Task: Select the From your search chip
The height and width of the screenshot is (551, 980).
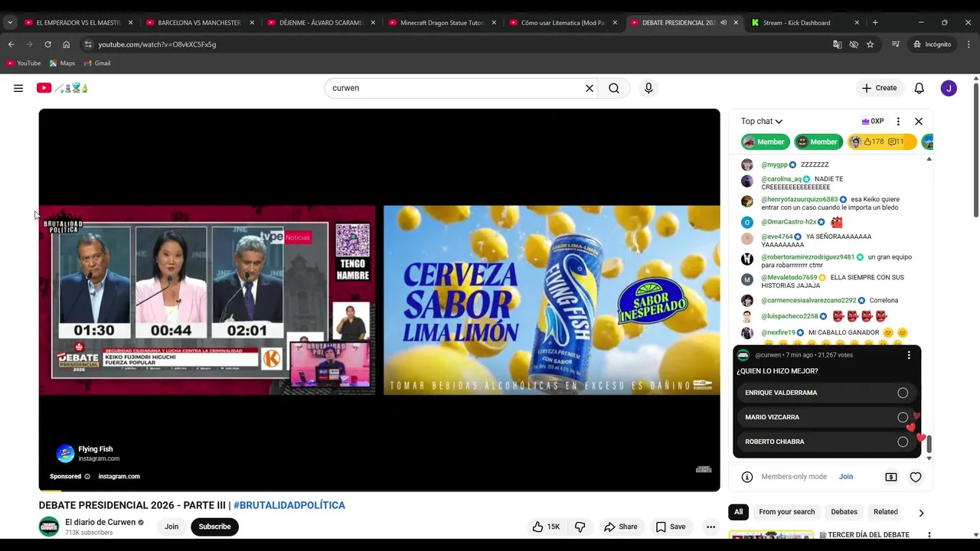Action: 786,512
